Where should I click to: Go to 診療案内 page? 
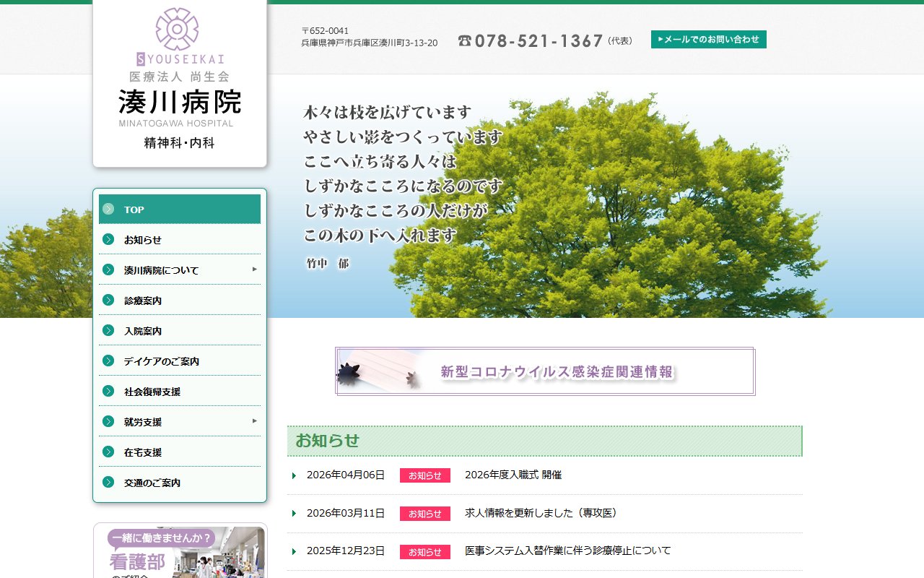(x=180, y=300)
